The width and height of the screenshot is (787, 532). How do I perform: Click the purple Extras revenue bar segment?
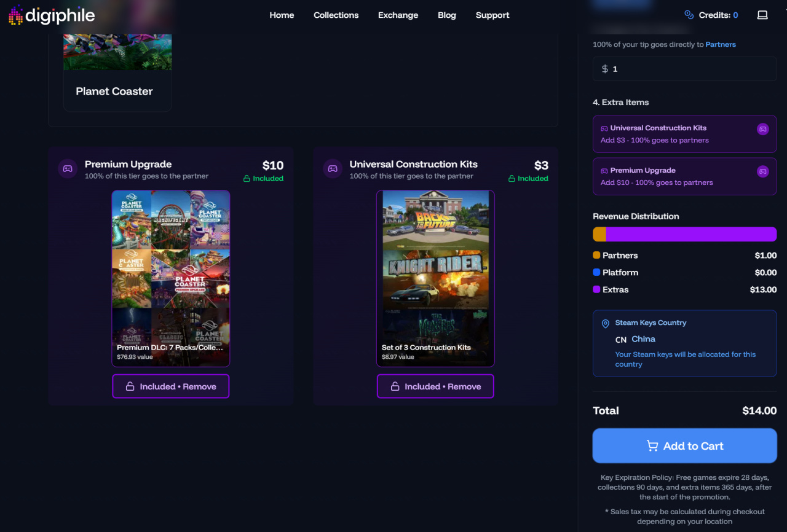(x=691, y=234)
